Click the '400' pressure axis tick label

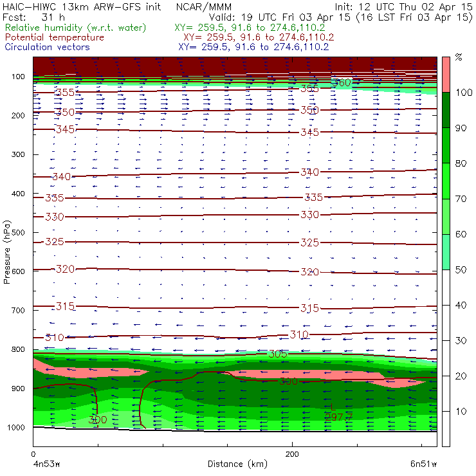(18, 194)
